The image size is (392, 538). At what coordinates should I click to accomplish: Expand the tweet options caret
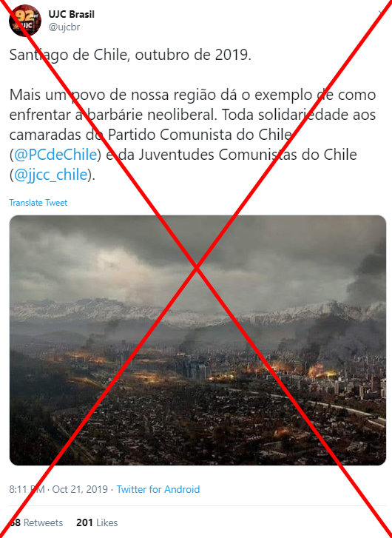click(381, 13)
